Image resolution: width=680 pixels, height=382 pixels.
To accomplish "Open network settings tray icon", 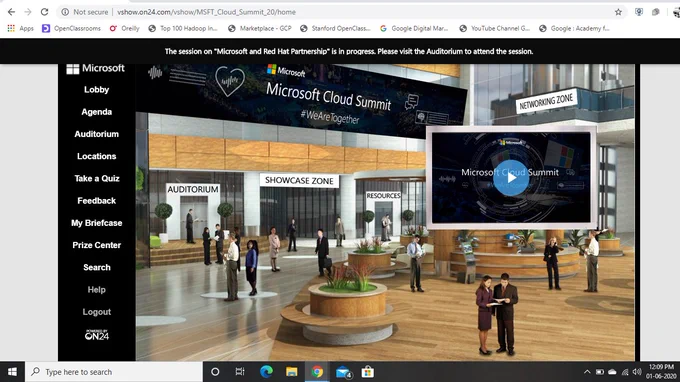I will 625,372.
